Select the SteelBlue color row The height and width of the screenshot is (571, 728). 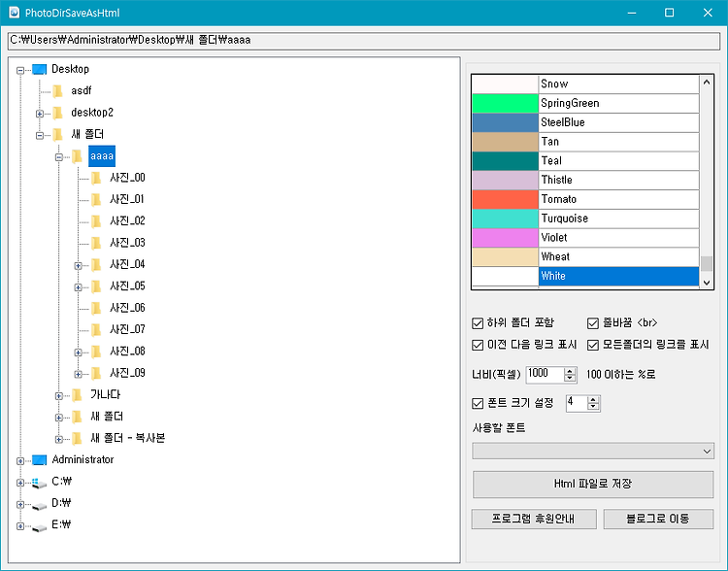(x=585, y=122)
